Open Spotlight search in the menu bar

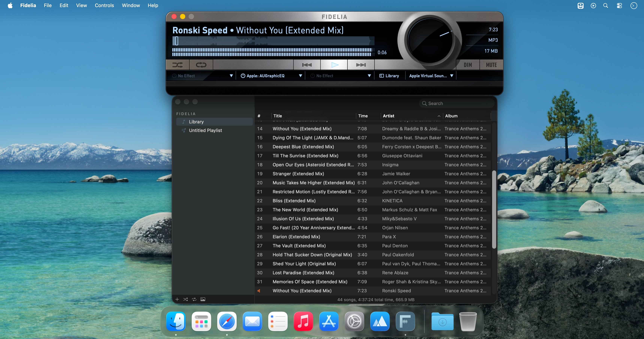point(606,5)
